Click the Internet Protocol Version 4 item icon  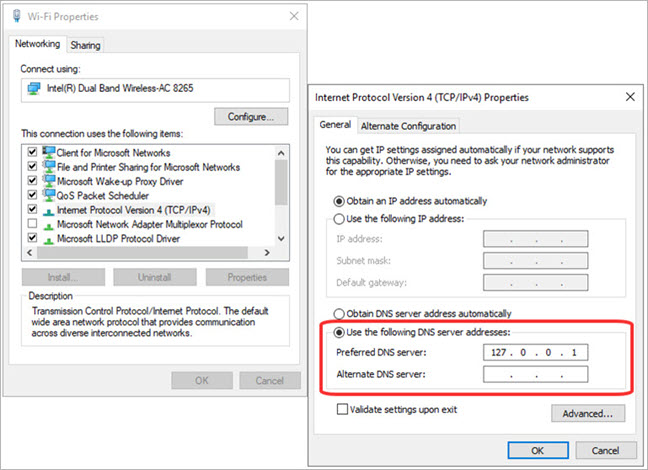pos(47,210)
